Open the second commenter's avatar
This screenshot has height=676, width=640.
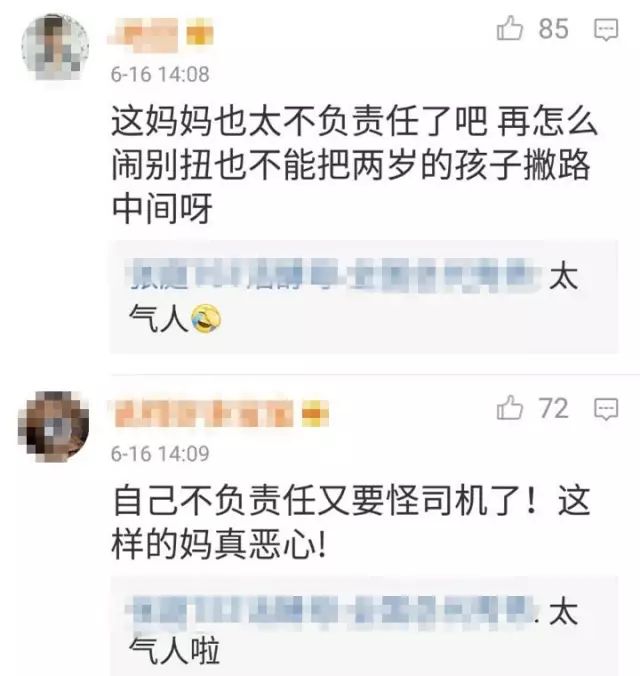(x=53, y=427)
